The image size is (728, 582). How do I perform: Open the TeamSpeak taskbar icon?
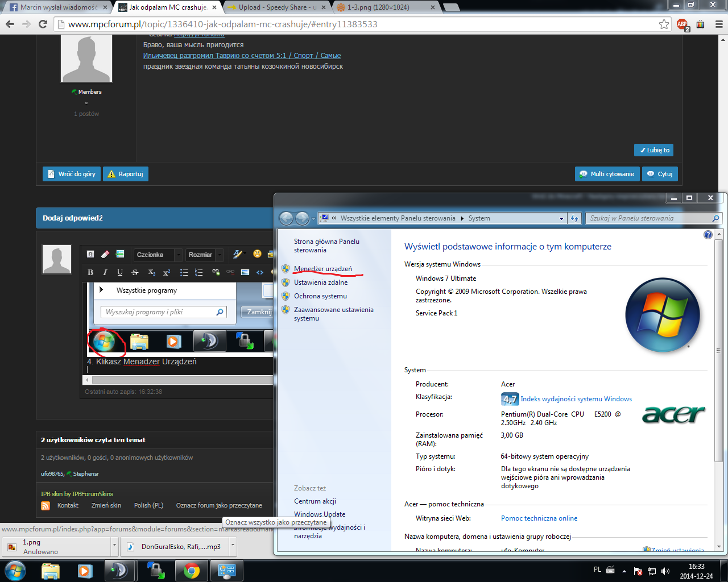[119, 571]
